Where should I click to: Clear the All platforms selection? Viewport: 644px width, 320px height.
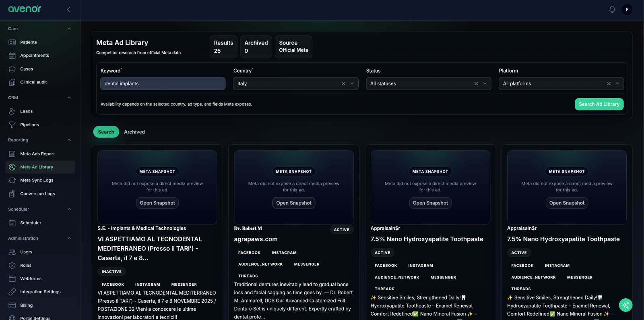tap(609, 83)
